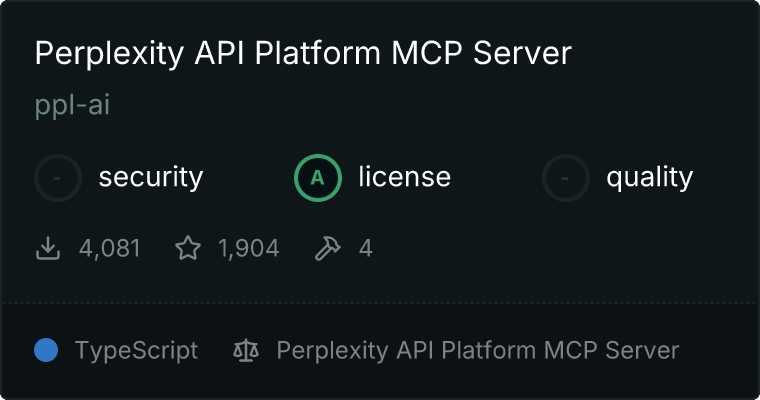
Task: Open the ppl-ai author link
Action: (72, 105)
